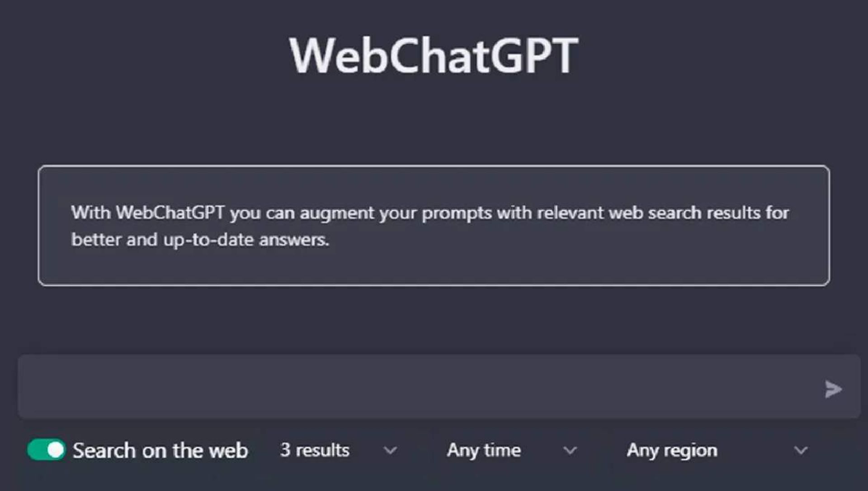Image resolution: width=868 pixels, height=491 pixels.
Task: Click the "3 results" label text
Action: [314, 450]
